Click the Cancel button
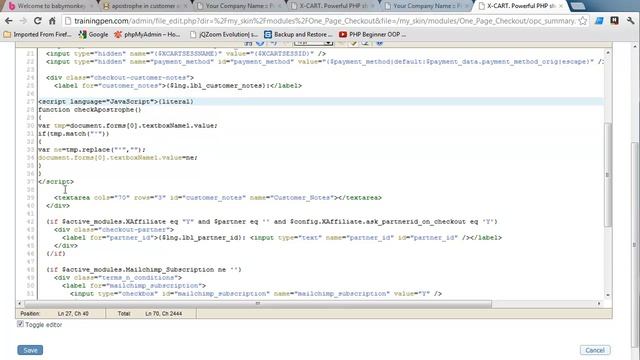The width and height of the screenshot is (640, 360). (595, 350)
